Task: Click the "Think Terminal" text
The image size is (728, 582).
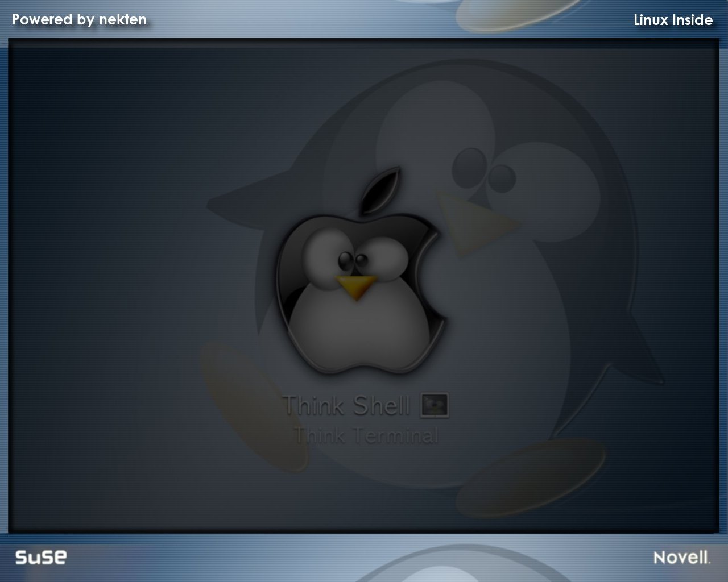Action: pos(366,435)
